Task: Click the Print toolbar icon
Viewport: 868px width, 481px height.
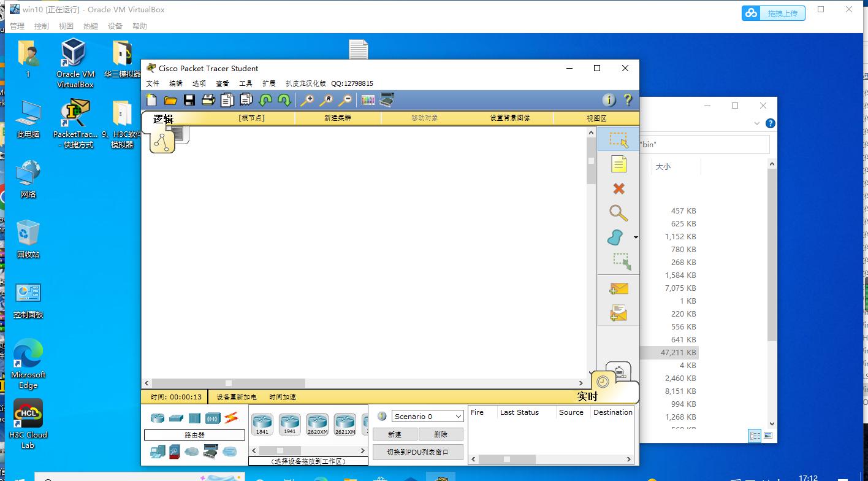Action: [x=208, y=100]
